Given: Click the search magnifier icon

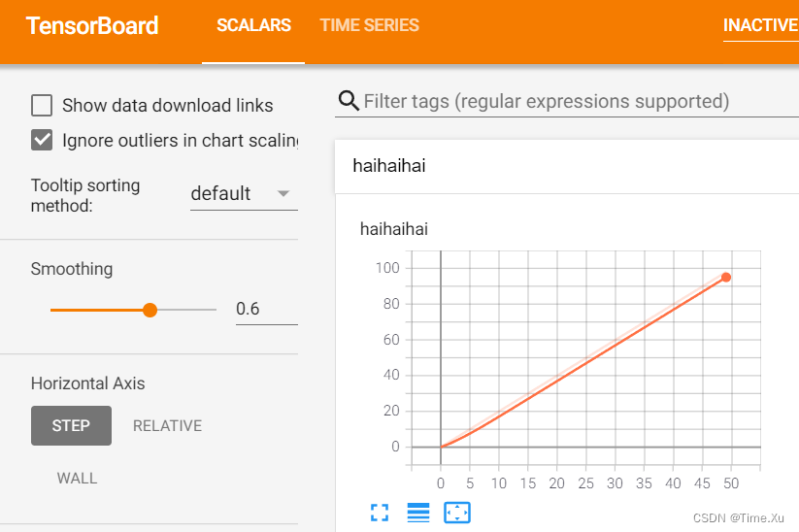Looking at the screenshot, I should 348,100.
